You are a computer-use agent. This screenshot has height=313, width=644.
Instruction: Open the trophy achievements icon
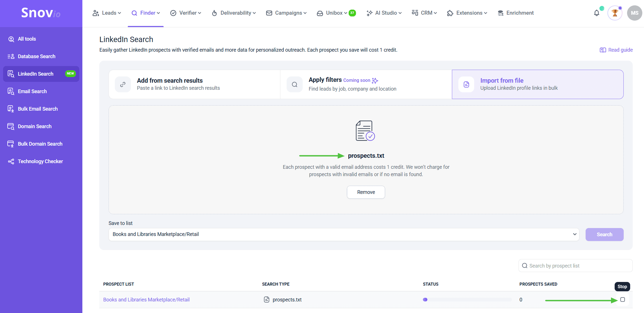(x=615, y=13)
